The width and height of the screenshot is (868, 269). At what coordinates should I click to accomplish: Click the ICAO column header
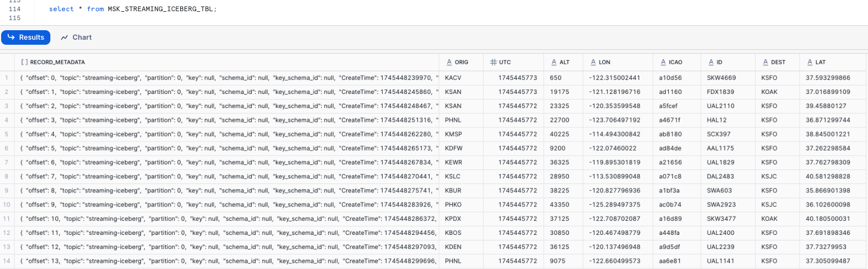click(676, 62)
